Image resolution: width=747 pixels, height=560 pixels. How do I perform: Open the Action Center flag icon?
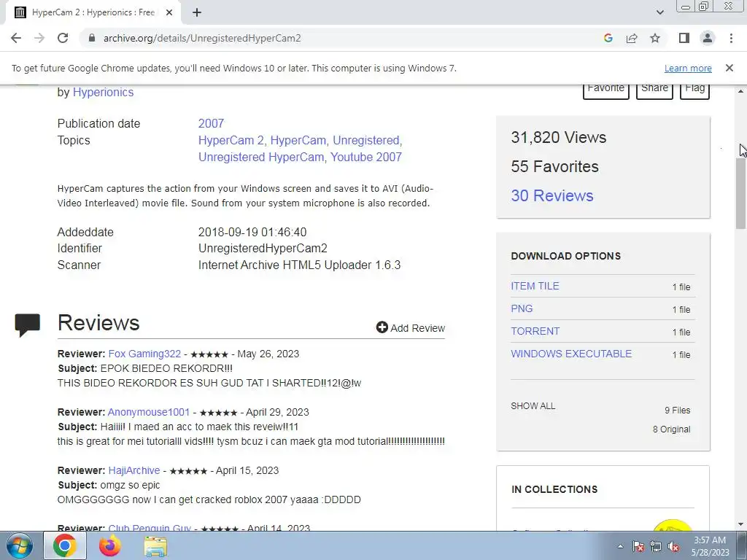coord(638,546)
